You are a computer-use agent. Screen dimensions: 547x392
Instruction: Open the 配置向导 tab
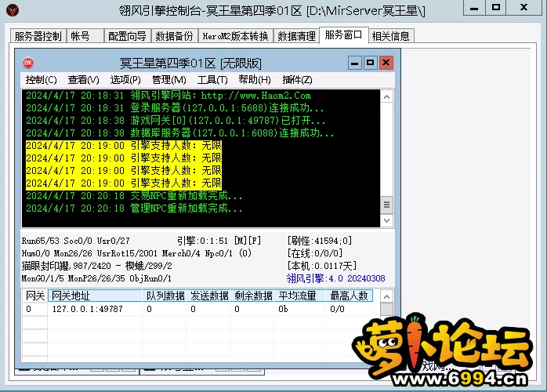point(127,36)
